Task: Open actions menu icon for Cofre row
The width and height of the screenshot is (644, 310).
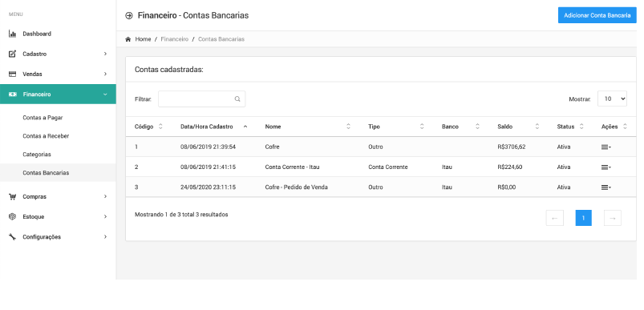Action: (x=606, y=147)
